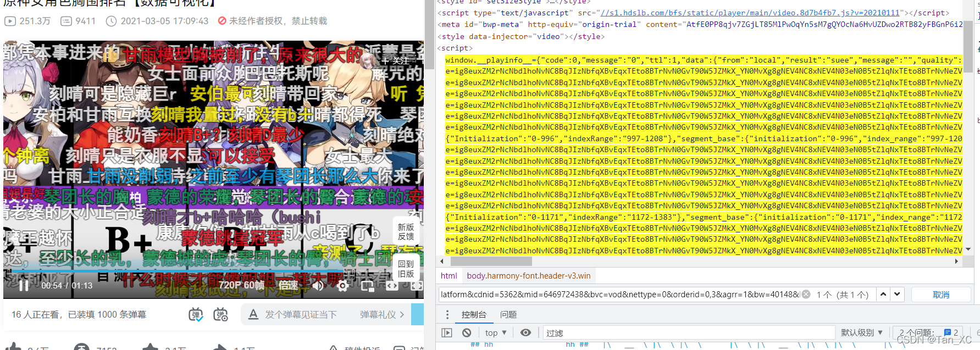Seek on the video progress bar
Image resolution: width=980 pixels, height=350 pixels.
pos(213,271)
